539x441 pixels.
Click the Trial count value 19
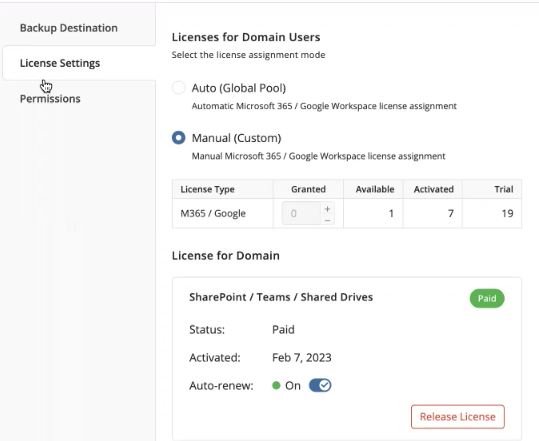tap(507, 213)
